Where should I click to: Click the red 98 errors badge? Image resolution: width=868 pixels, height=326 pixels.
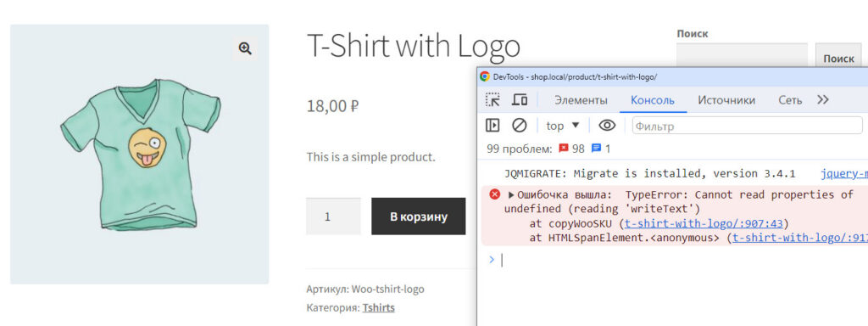point(572,149)
